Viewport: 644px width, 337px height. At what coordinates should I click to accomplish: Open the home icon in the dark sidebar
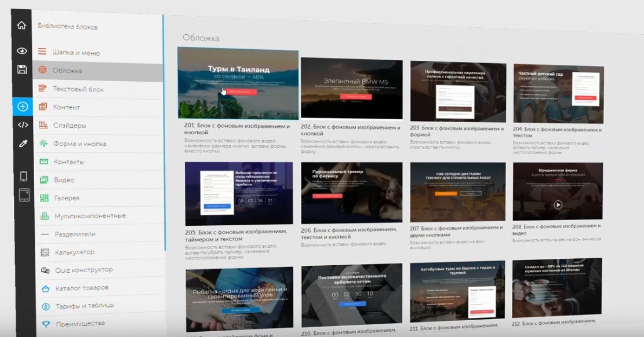[21, 25]
